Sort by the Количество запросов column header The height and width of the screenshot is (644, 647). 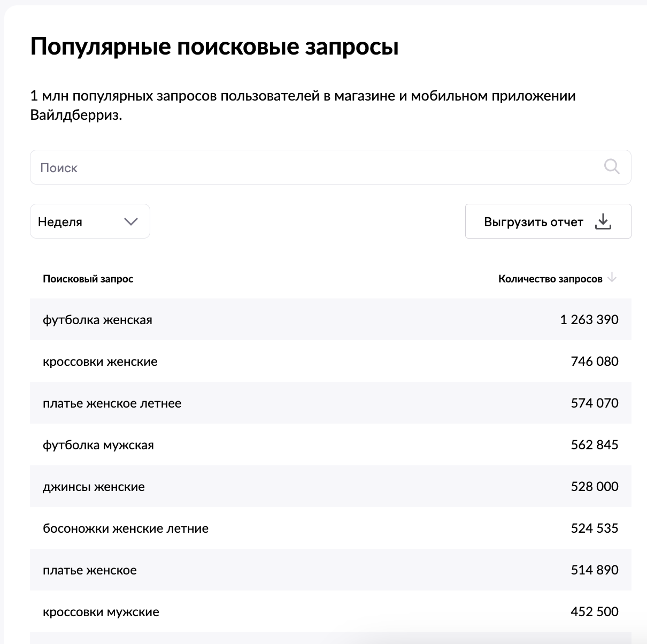click(x=550, y=279)
